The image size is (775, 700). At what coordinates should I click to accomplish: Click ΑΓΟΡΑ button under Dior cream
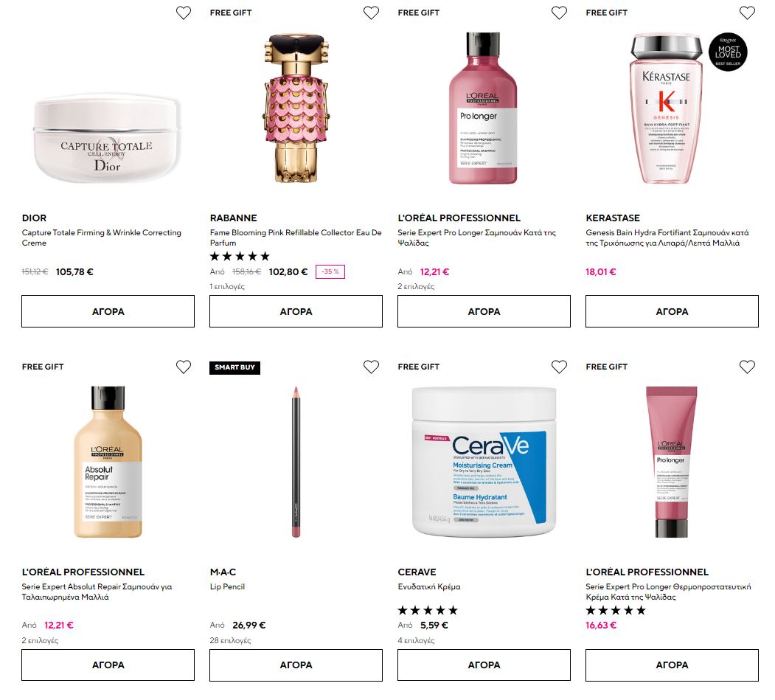pos(108,311)
